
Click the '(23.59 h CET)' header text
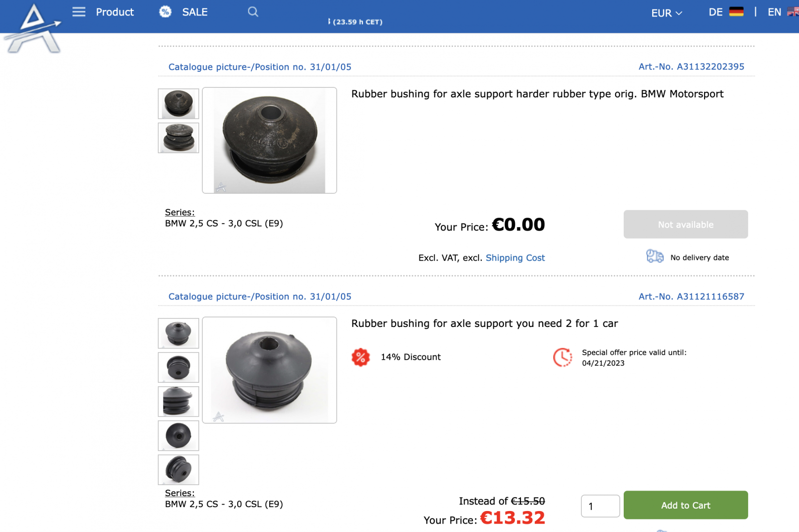[358, 22]
